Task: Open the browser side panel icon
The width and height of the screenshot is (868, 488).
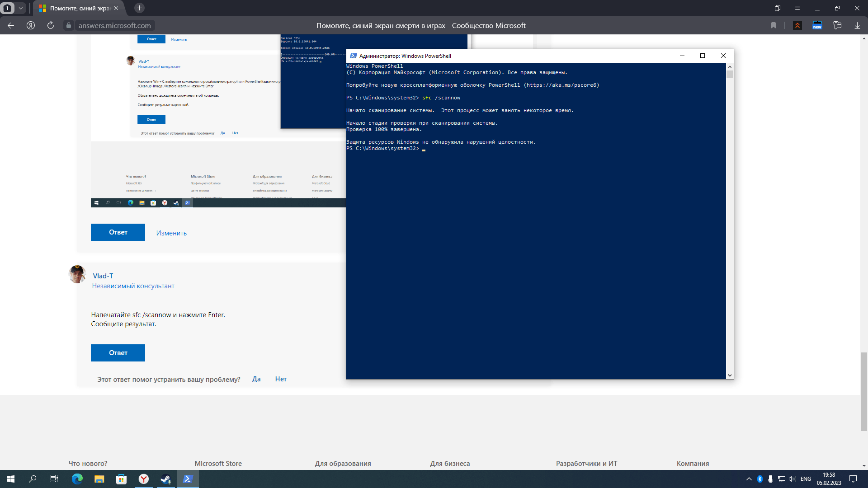Action: (778, 8)
